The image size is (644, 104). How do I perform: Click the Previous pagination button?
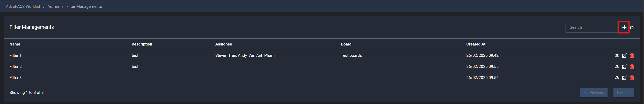point(594,93)
